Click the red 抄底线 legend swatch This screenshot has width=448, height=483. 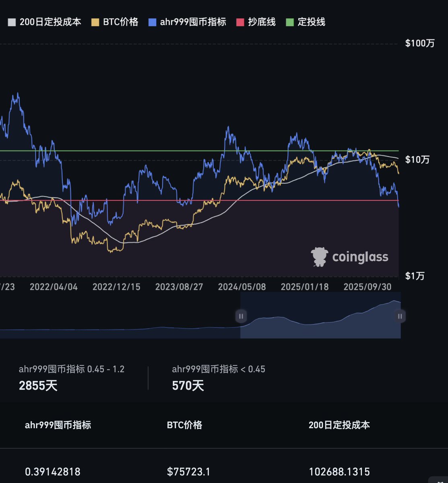click(x=240, y=23)
